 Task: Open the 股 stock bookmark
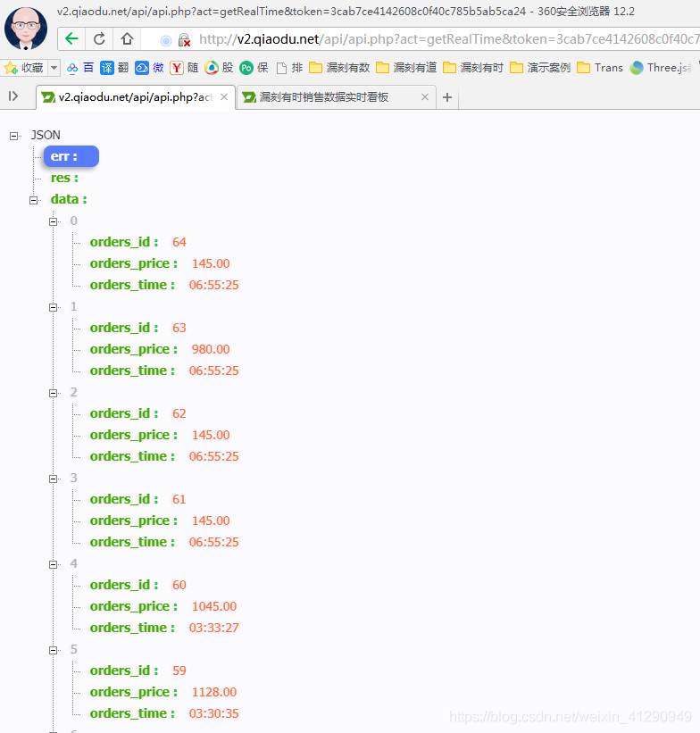[220, 68]
